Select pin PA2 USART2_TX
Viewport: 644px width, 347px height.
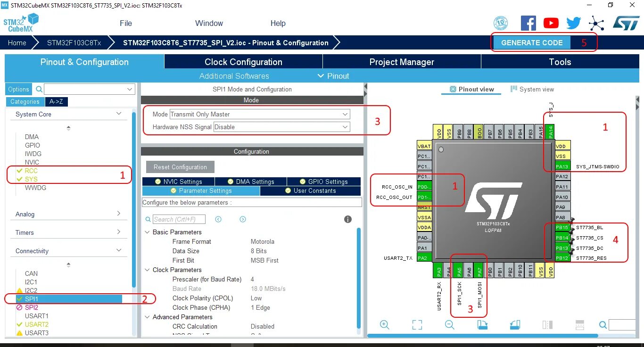(424, 258)
